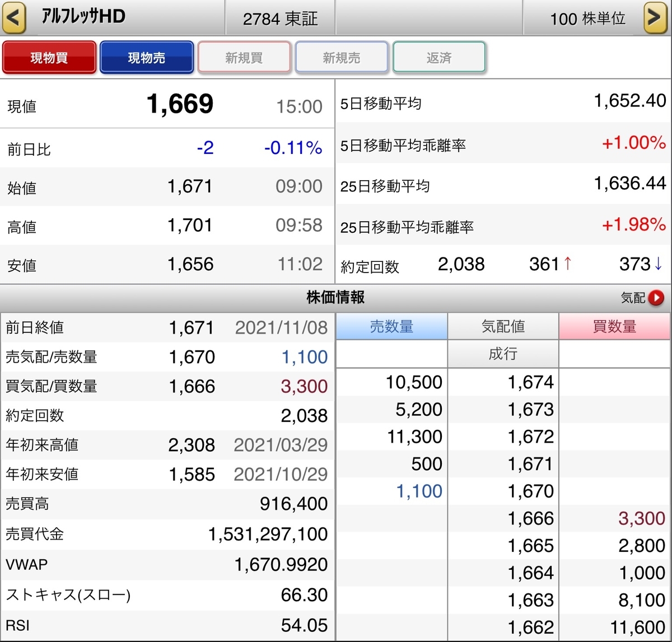Tap the 2784 東証 code label
This screenshot has width=672, height=642.
[x=280, y=19]
